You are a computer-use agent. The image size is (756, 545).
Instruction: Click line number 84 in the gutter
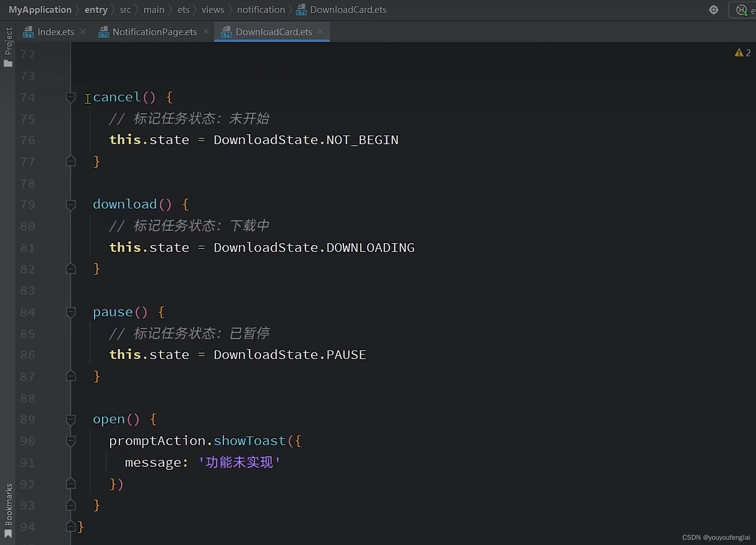tap(28, 312)
